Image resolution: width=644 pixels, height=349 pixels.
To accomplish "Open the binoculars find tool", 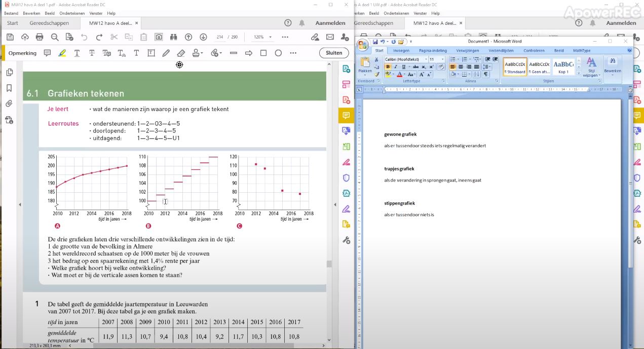I will click(173, 37).
